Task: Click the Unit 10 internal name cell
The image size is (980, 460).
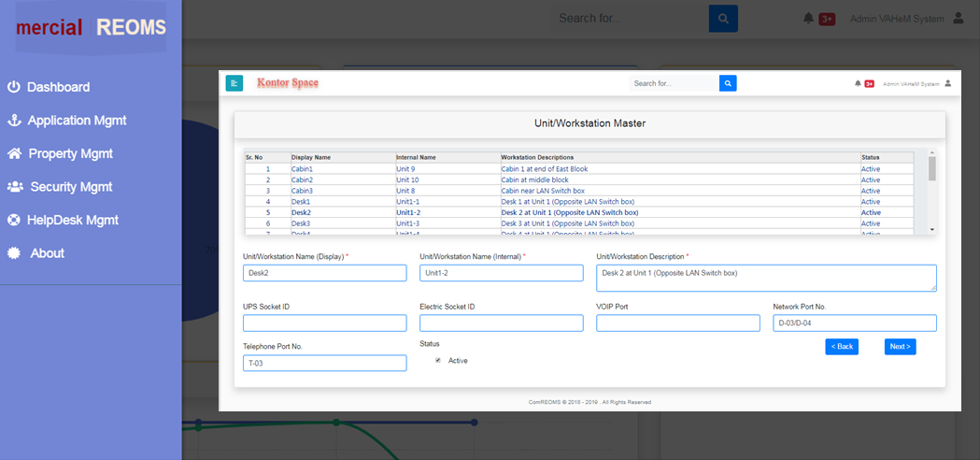Action: click(447, 180)
